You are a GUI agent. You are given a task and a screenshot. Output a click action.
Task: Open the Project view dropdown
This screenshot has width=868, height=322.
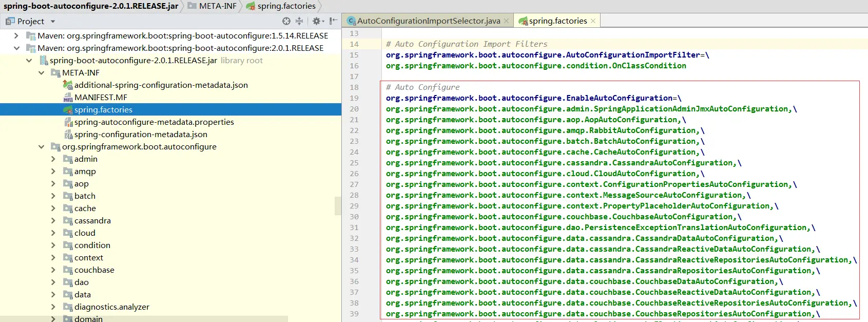pos(53,22)
